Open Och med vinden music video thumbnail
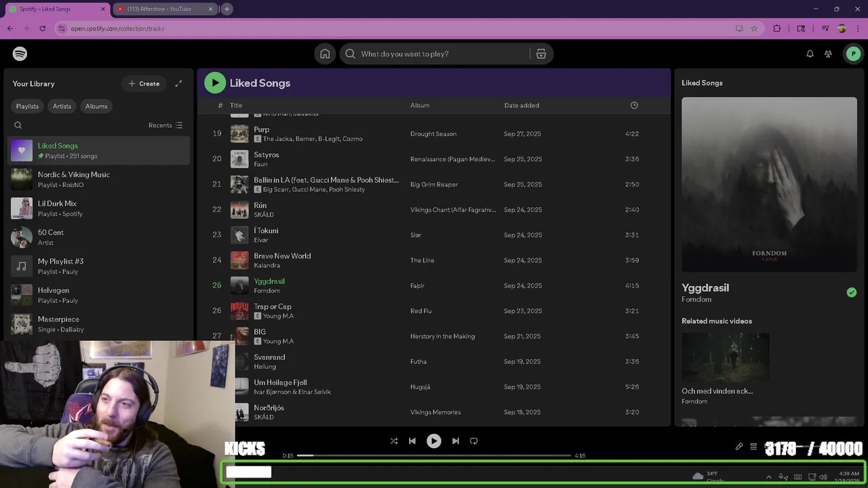868x488 pixels. point(726,357)
